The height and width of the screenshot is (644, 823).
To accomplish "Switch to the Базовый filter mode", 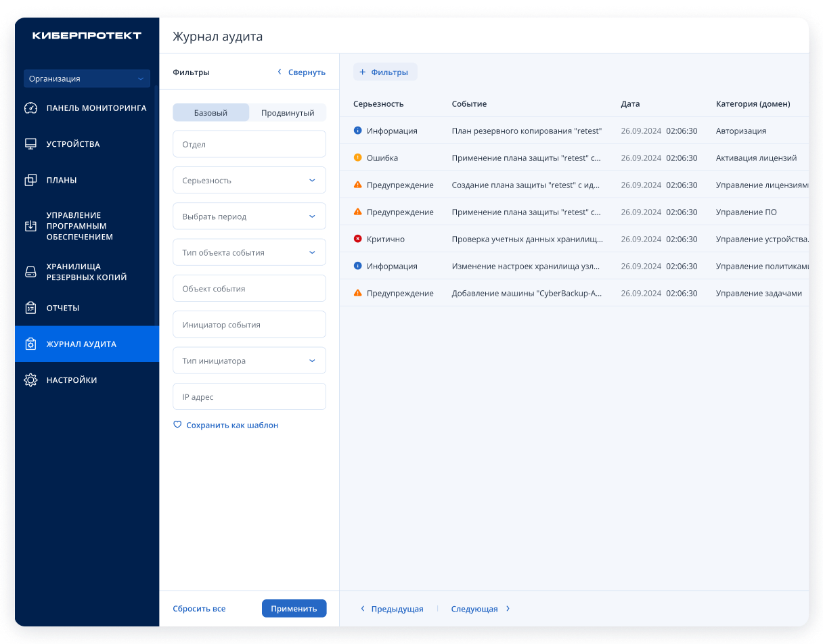I will (211, 113).
